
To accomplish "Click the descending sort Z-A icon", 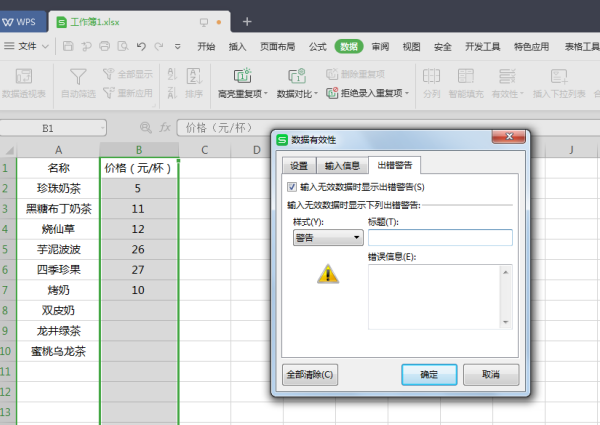I will coord(172,93).
